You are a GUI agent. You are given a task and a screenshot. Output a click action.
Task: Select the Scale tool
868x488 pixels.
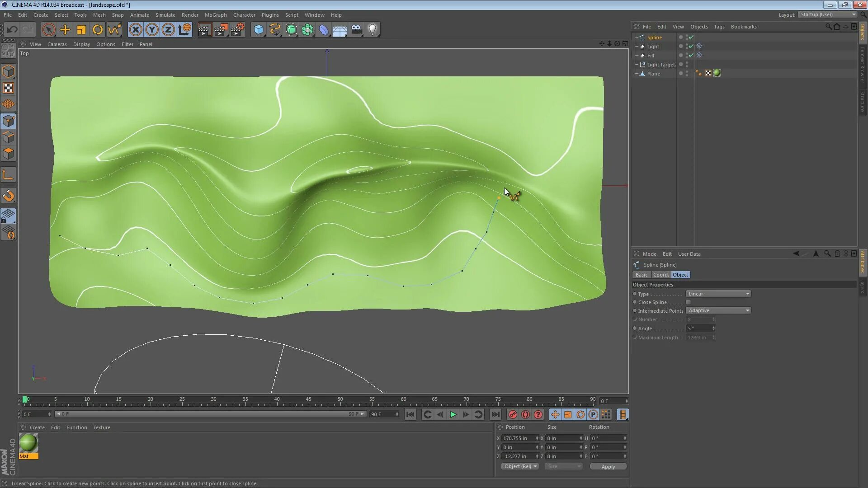tap(81, 30)
